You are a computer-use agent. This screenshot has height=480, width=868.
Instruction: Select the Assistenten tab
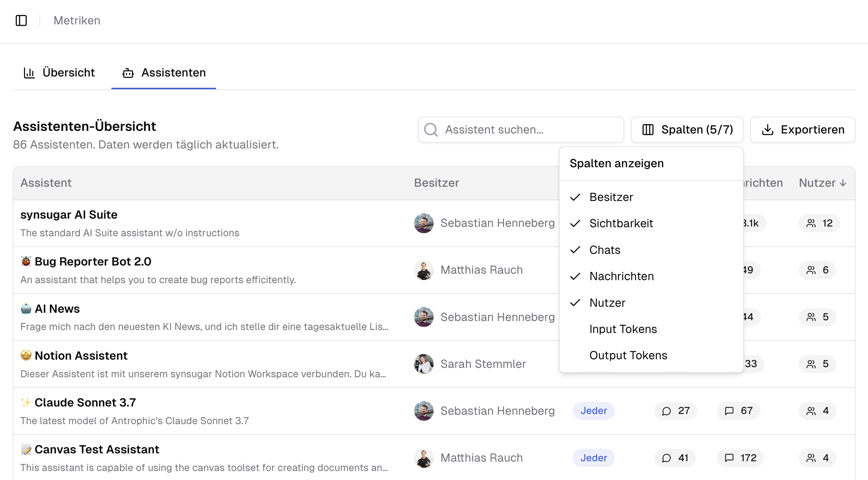173,72
